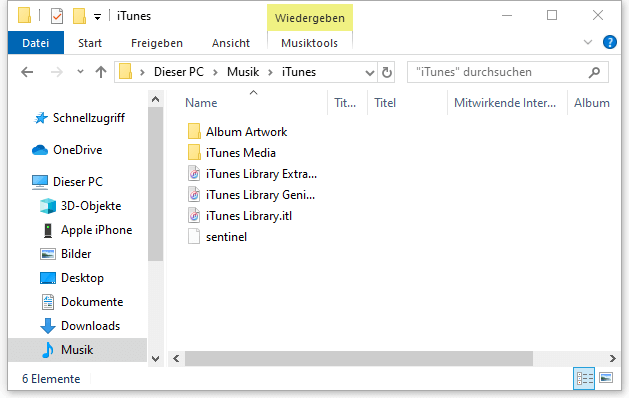Click the Wiedergeben contextual tab header
Screen dimensions: 629x398
(x=310, y=18)
